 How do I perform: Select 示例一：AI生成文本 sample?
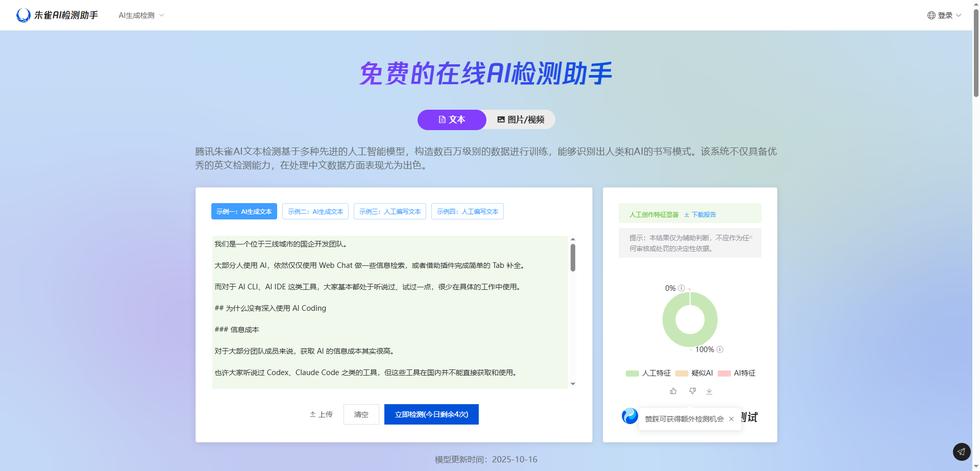(244, 211)
